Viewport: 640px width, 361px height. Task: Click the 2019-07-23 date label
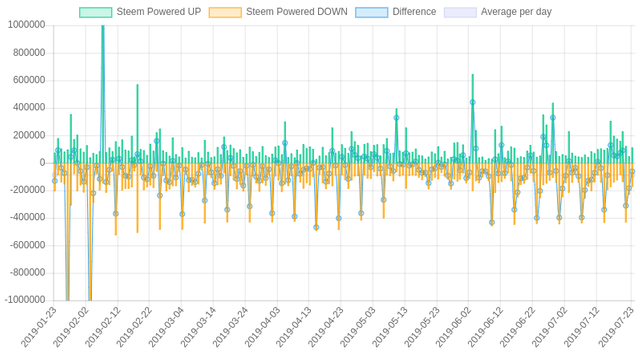pos(616,328)
